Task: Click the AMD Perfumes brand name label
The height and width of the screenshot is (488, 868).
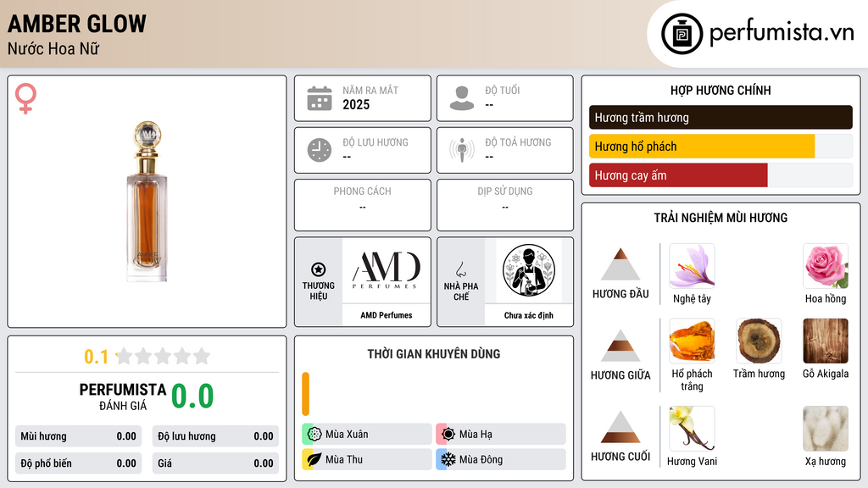Action: point(387,315)
